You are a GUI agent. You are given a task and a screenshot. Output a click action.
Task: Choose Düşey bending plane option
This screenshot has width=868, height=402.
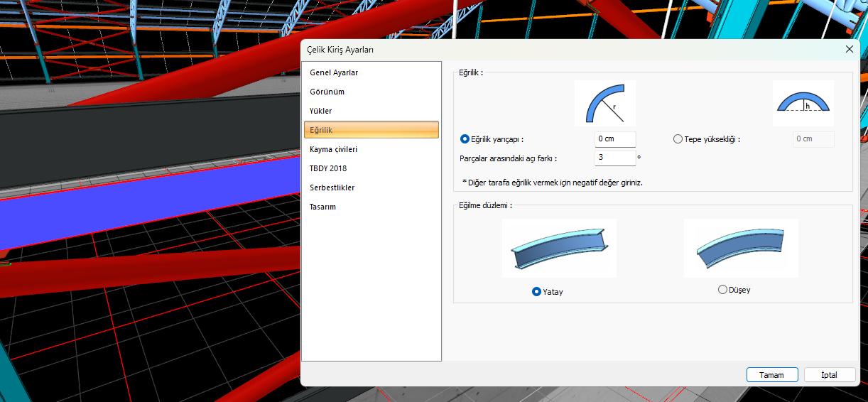pos(723,290)
